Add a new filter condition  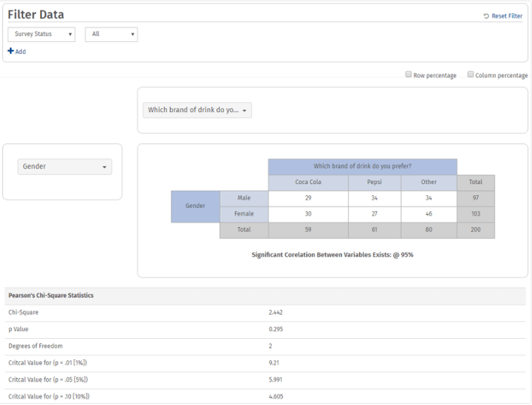point(16,50)
